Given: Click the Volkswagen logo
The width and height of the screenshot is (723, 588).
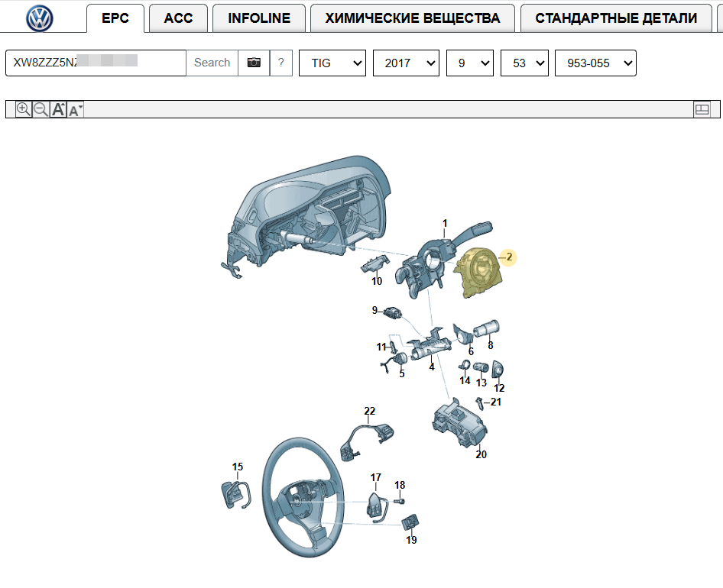Looking at the screenshot, I should point(39,18).
